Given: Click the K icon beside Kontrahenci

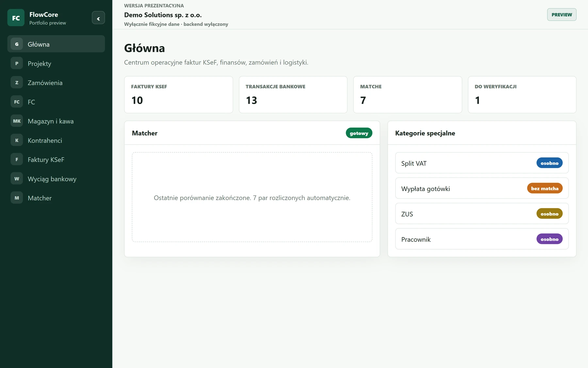Looking at the screenshot, I should coord(17,140).
